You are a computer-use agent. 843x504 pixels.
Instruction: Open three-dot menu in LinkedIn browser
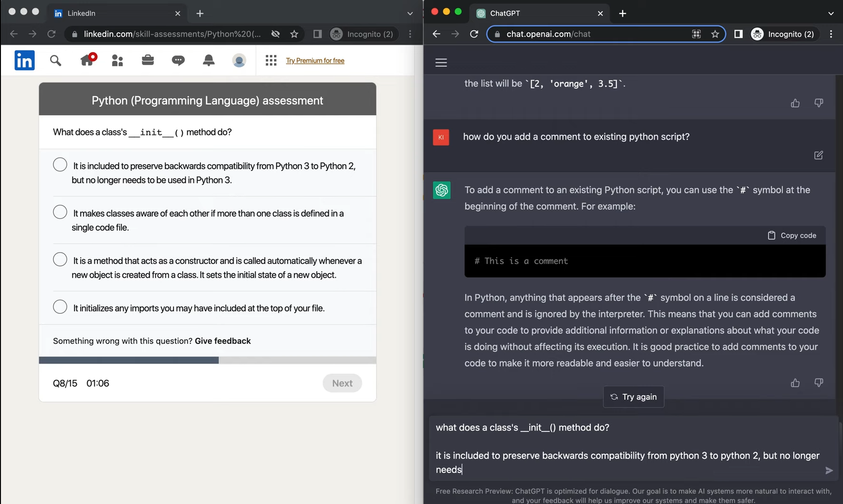point(410,34)
